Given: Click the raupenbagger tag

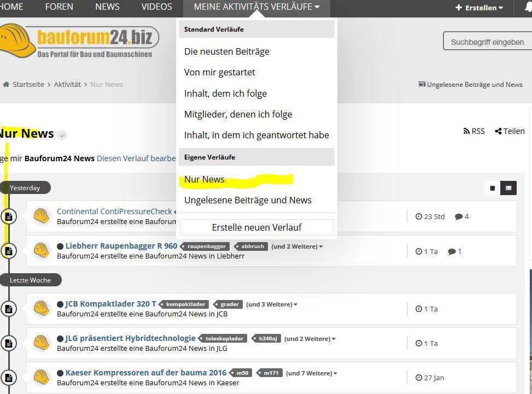Looking at the screenshot, I should point(205,246).
